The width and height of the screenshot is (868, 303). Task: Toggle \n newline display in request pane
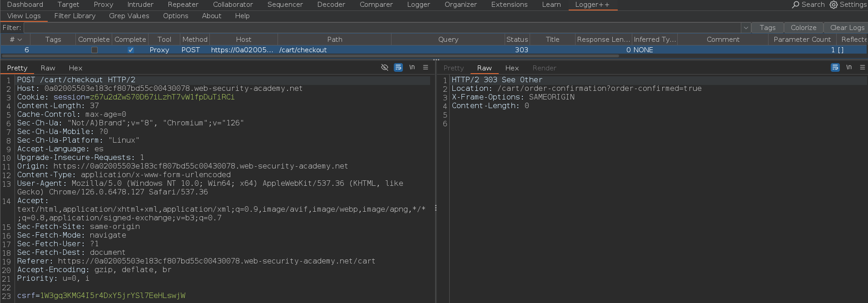[x=412, y=67]
